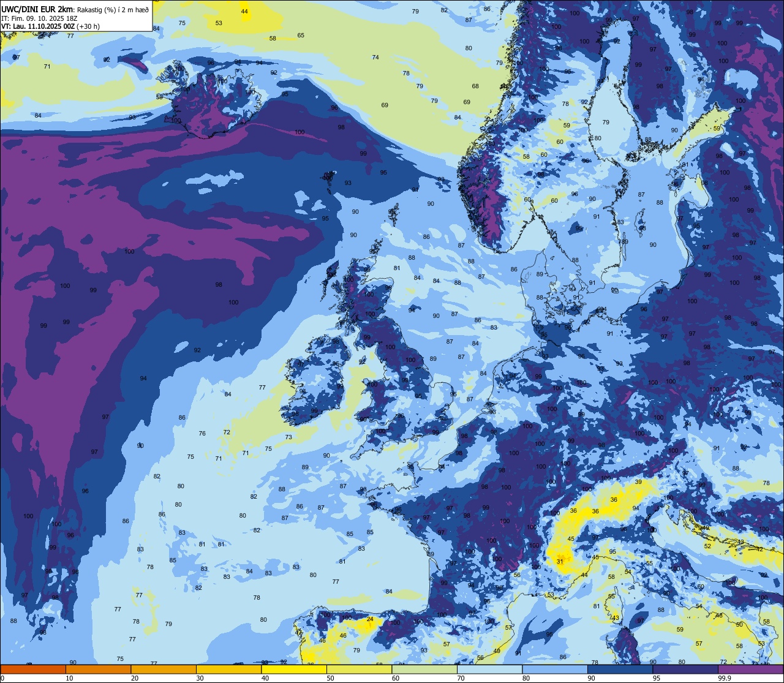This screenshot has height=683, width=784.
Task: Click the purple legend swatch above 99.9
Action: tap(751, 670)
